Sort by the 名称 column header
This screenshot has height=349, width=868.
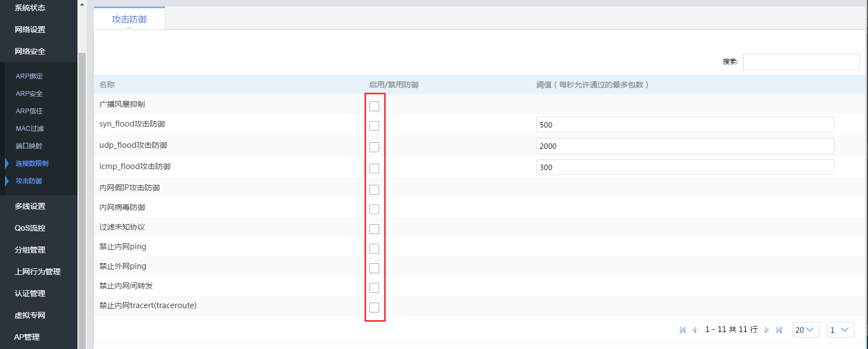107,85
